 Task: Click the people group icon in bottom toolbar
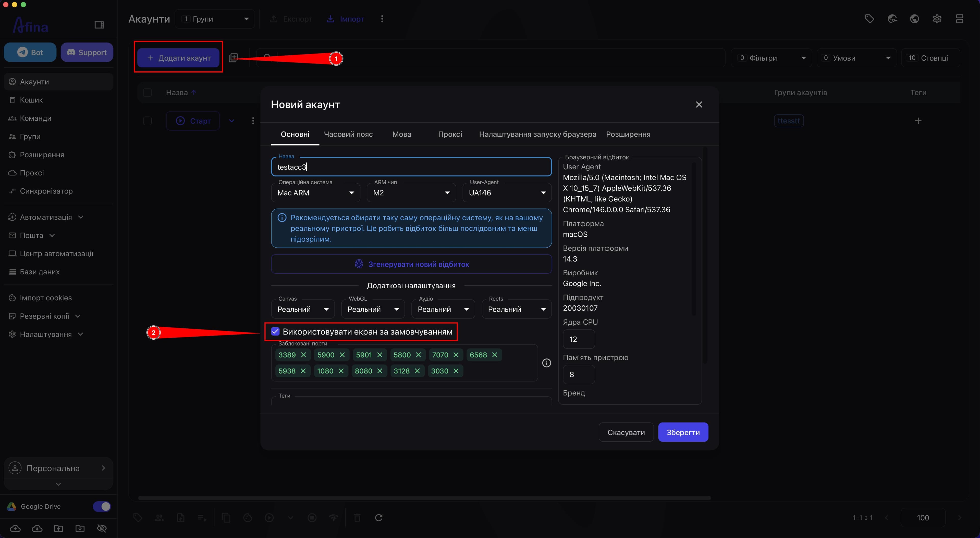160,517
